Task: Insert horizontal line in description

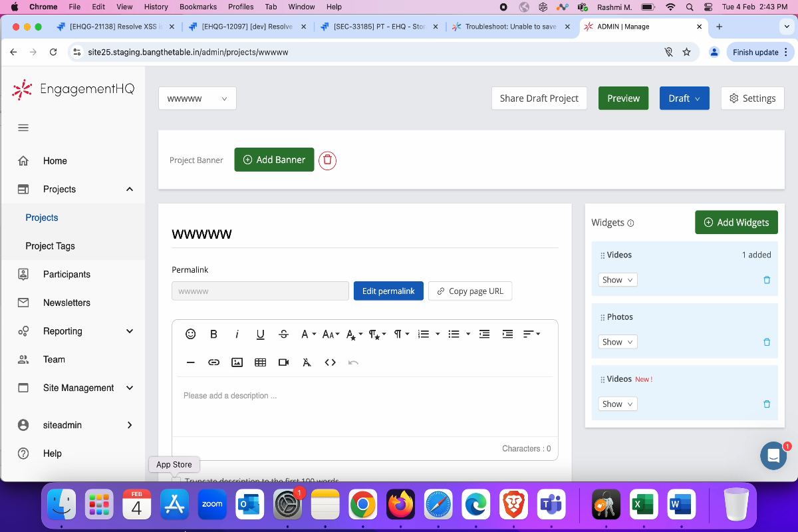Action: 191,362
